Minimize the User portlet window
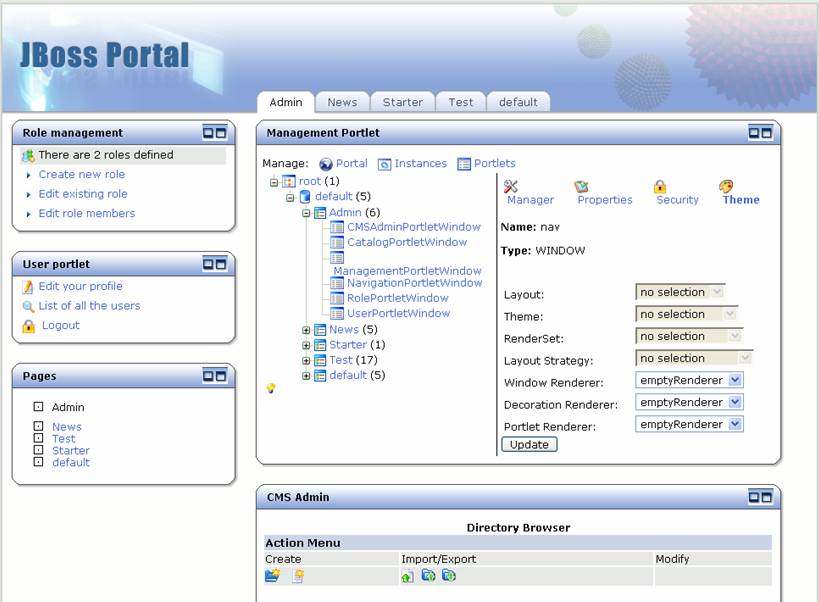Screen dimensions: 819x602 208,264
